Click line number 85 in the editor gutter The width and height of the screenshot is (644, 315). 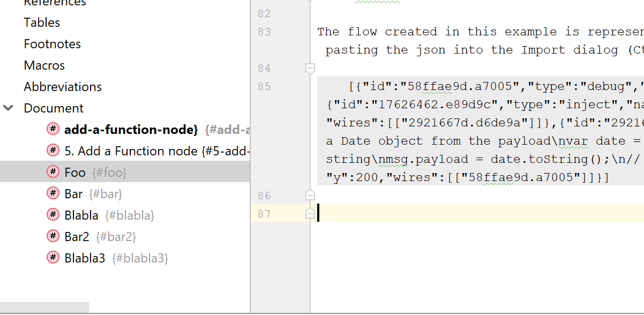point(264,86)
